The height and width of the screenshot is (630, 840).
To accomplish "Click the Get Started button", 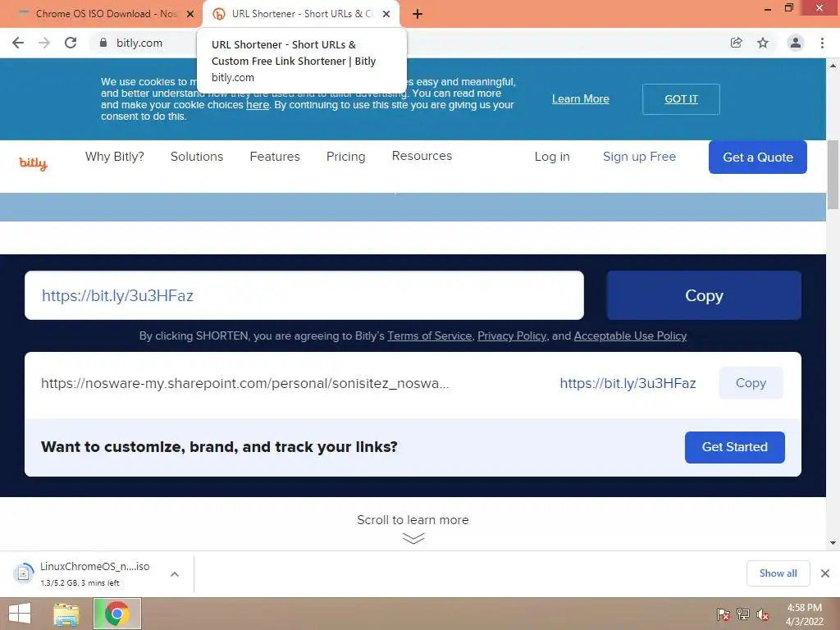I will (x=734, y=447).
